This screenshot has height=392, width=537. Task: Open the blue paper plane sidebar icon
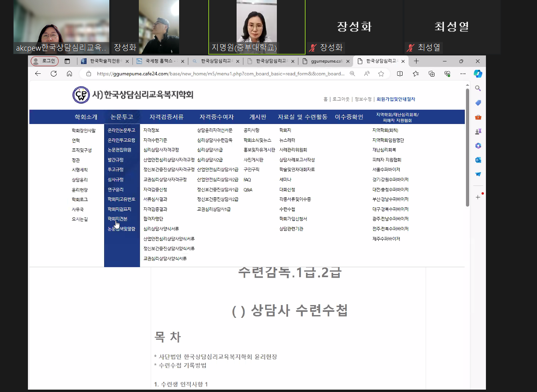(478, 174)
